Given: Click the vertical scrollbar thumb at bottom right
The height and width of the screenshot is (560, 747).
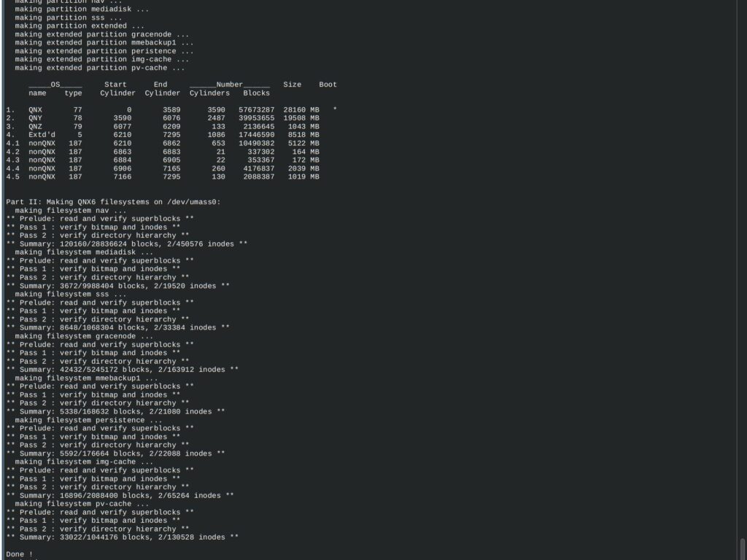Looking at the screenshot, I should point(742,549).
